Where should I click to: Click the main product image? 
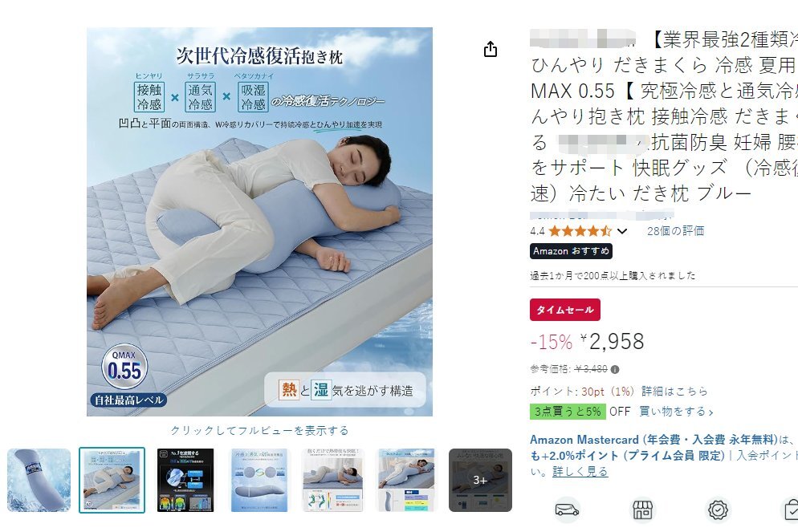pos(259,221)
